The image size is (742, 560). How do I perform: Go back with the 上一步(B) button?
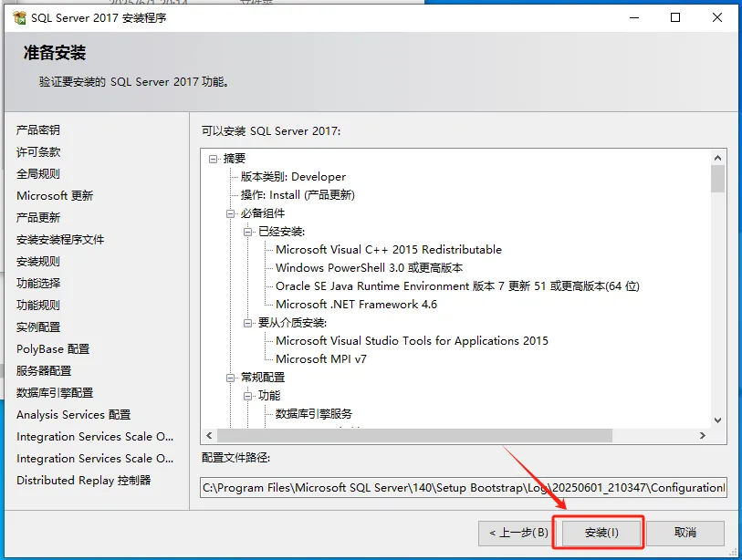coord(518,533)
